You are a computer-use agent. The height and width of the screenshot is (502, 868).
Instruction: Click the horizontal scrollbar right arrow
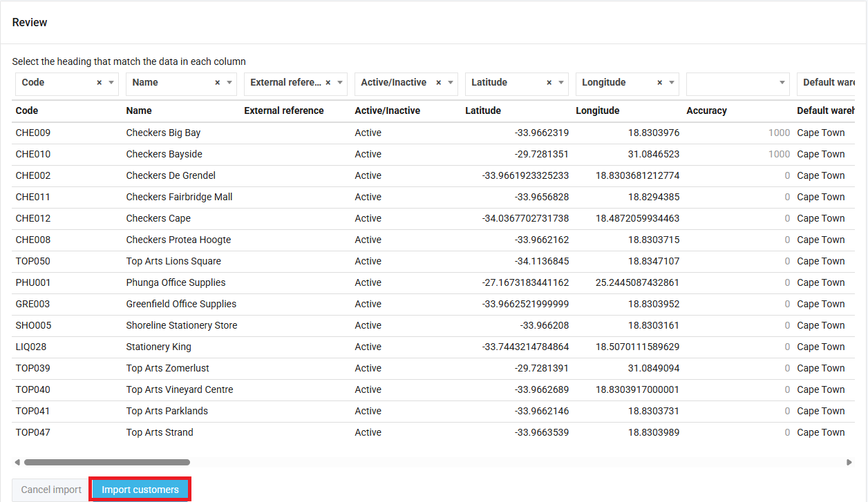[849, 463]
